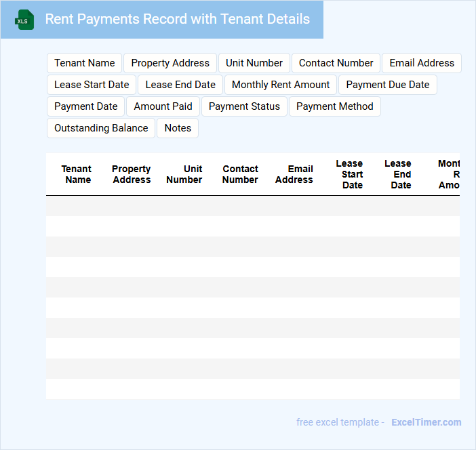This screenshot has height=450, width=476.
Task: Choose the Contact Number tag
Action: click(x=336, y=63)
